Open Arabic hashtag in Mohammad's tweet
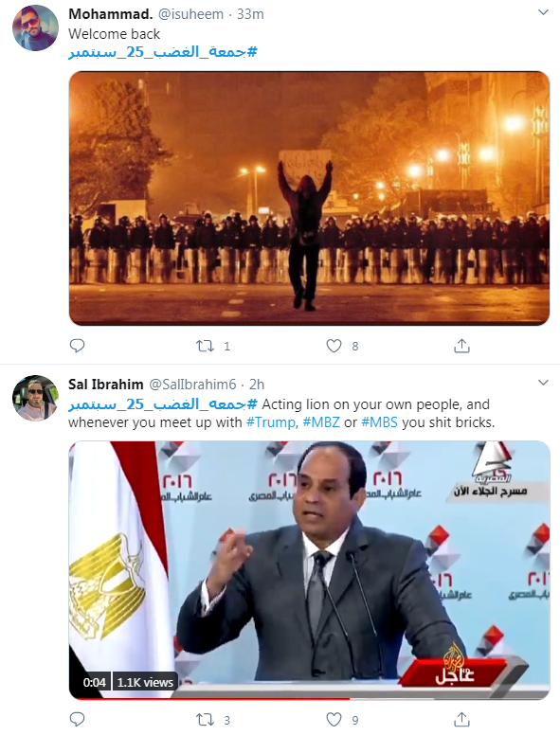 [163, 52]
